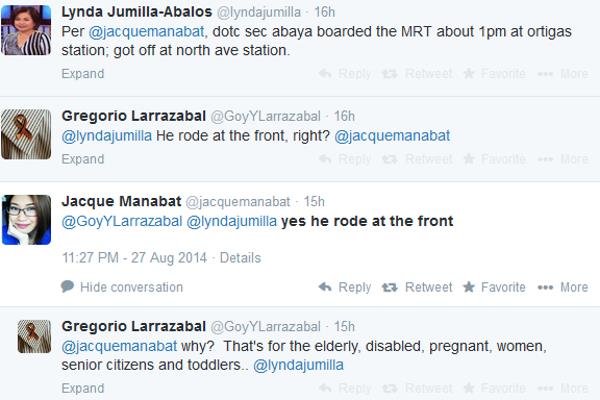Retweet Lynda Jumilla-Abalos's tweet

(x=419, y=74)
